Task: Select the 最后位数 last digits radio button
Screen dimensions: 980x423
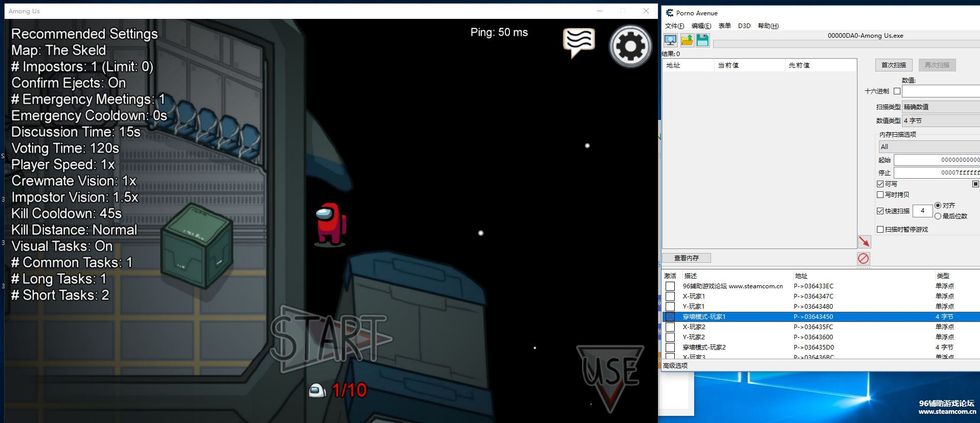Action: point(938,216)
